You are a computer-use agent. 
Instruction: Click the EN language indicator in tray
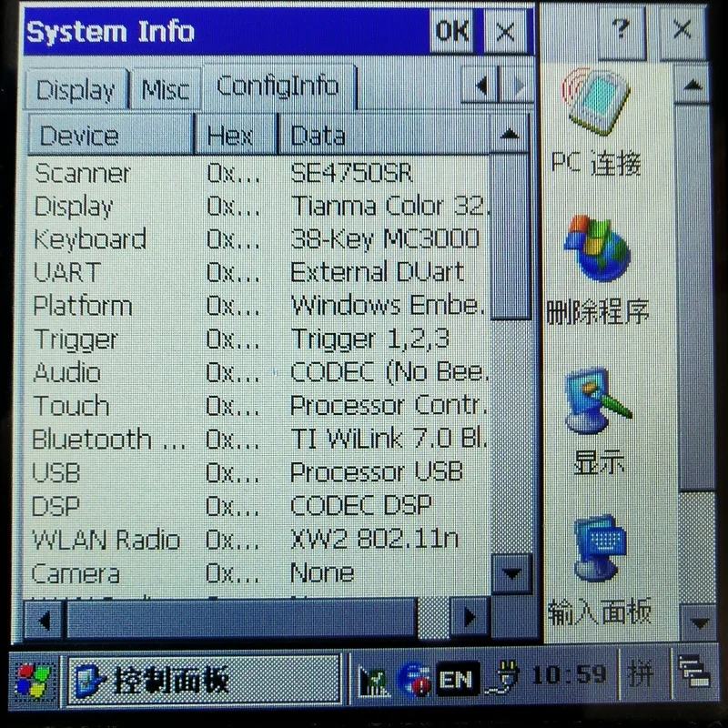coord(458,678)
